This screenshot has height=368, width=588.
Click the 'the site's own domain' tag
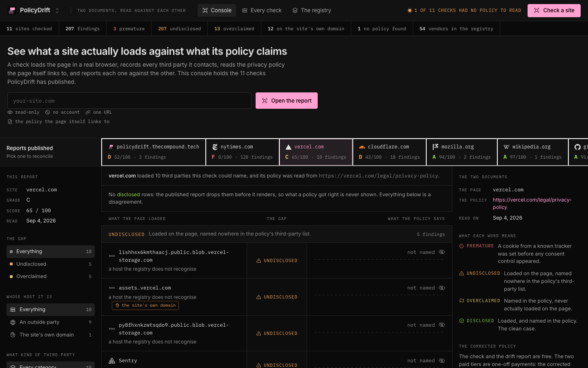point(145,305)
